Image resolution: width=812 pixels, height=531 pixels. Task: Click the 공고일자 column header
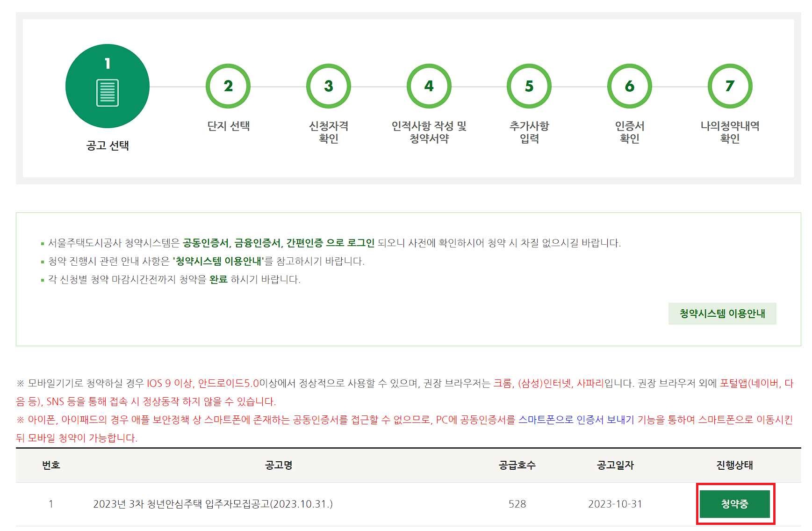coord(615,465)
